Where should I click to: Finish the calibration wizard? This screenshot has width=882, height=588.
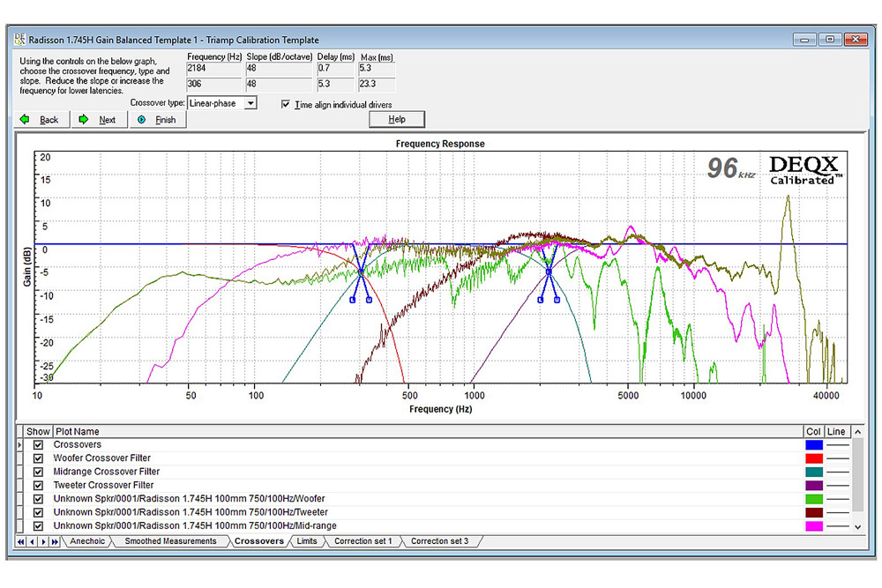158,120
